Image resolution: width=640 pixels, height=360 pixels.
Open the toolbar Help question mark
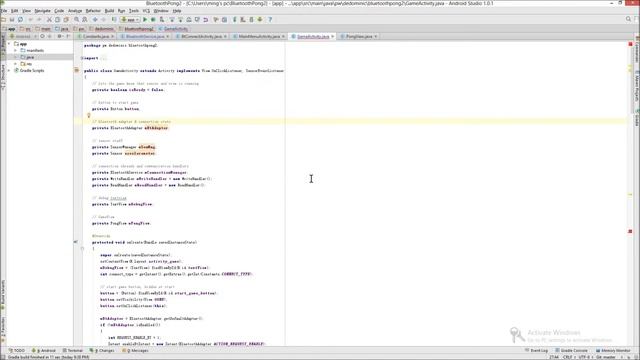pos(270,20)
